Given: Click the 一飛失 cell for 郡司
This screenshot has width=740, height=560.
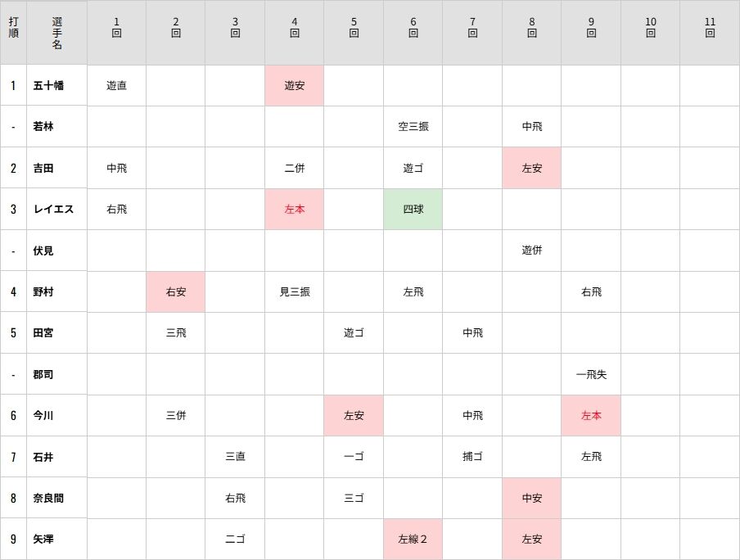Looking at the screenshot, I should tap(591, 374).
